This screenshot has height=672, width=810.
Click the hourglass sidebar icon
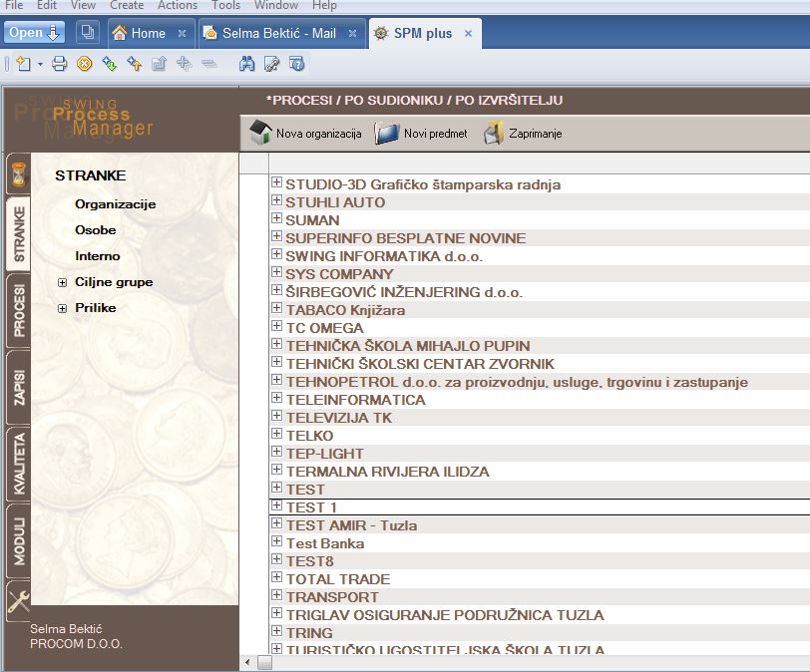(18, 174)
